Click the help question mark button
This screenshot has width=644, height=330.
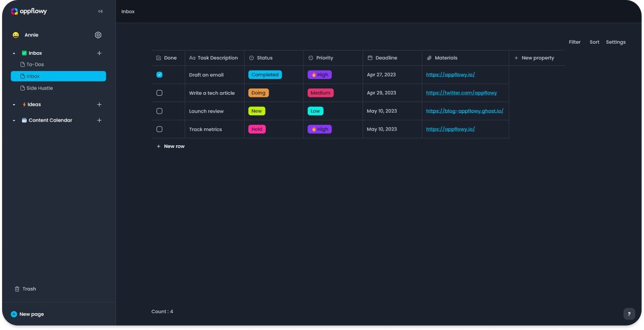pos(629,314)
